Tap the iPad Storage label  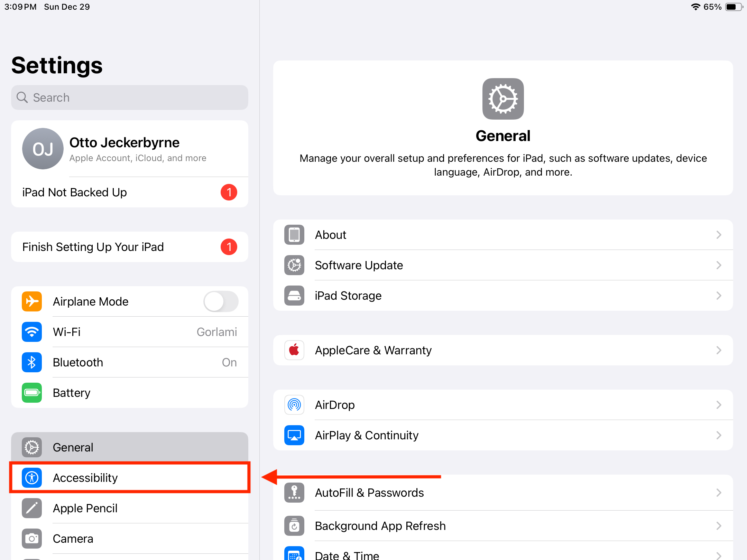click(x=348, y=296)
